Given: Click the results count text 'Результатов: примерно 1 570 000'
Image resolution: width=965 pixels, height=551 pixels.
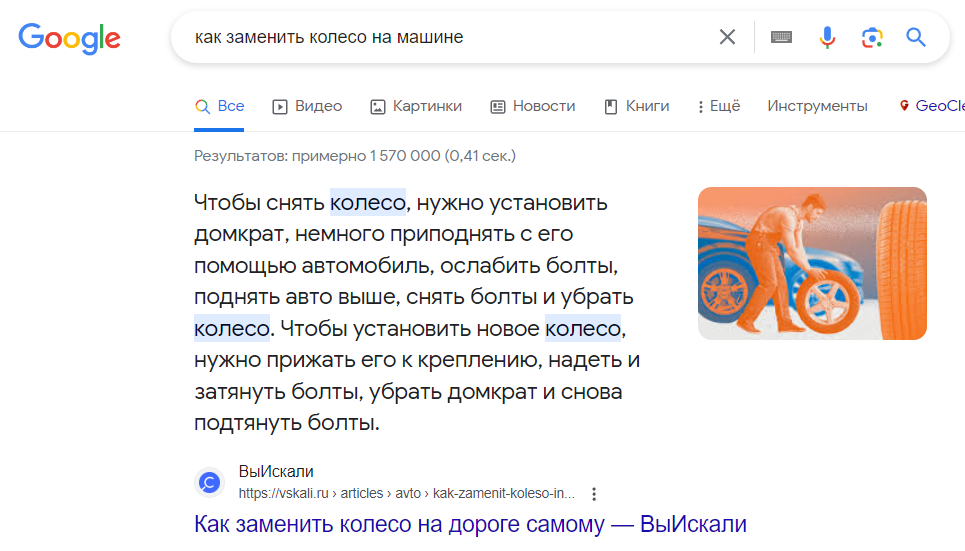Looking at the screenshot, I should coord(354,156).
